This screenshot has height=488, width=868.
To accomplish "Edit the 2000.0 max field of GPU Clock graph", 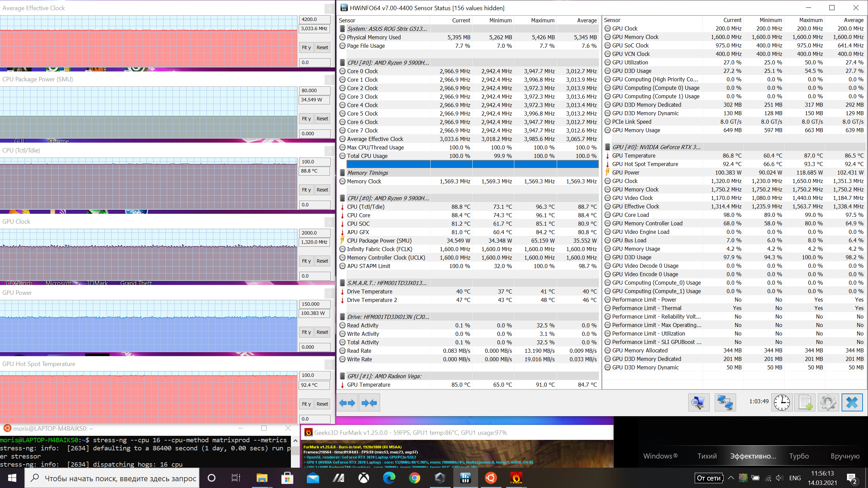I will (x=315, y=233).
